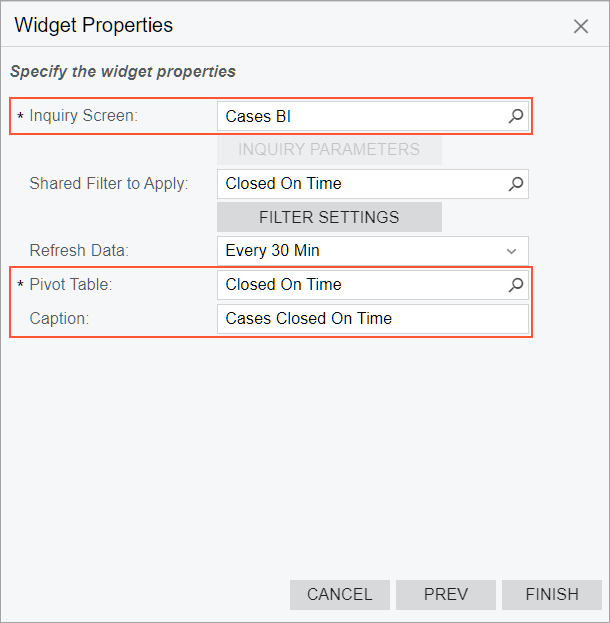The image size is (610, 623).
Task: Click the Cases BI inquiry screen field
Action: [360, 116]
